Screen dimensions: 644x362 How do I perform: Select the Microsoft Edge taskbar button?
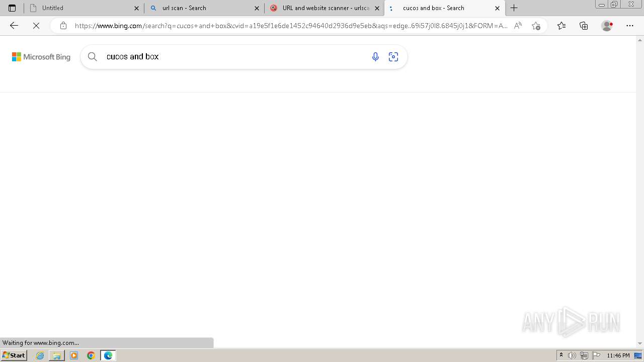click(108, 355)
